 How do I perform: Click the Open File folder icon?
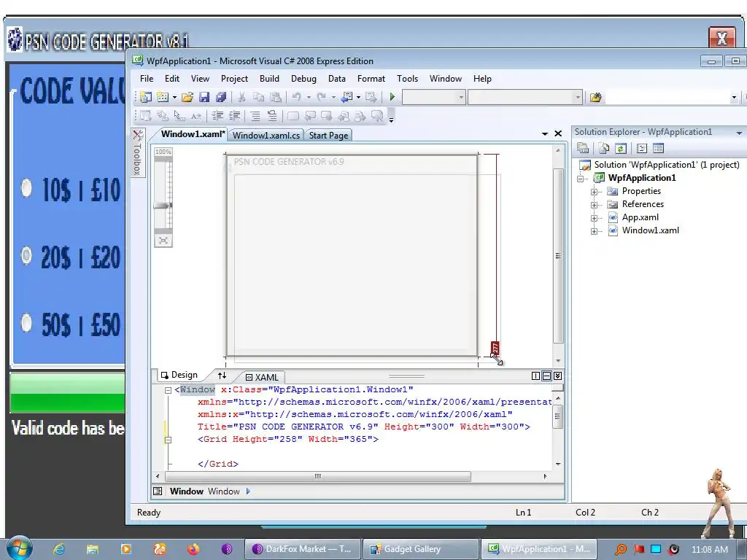(187, 97)
